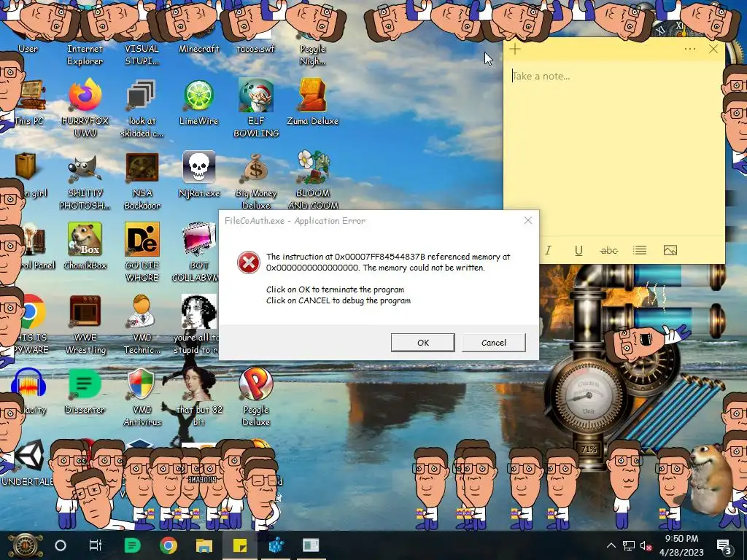Select the LimeWire desktop icon

click(198, 102)
